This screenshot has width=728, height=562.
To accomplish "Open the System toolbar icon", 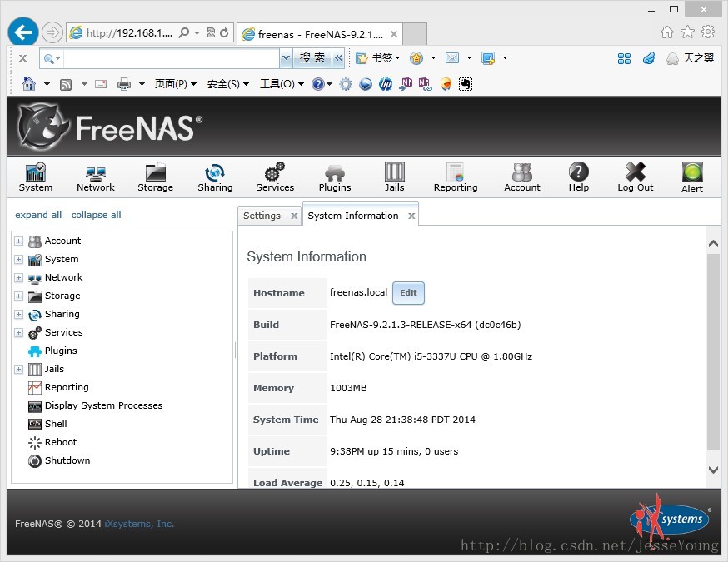I will (x=36, y=177).
